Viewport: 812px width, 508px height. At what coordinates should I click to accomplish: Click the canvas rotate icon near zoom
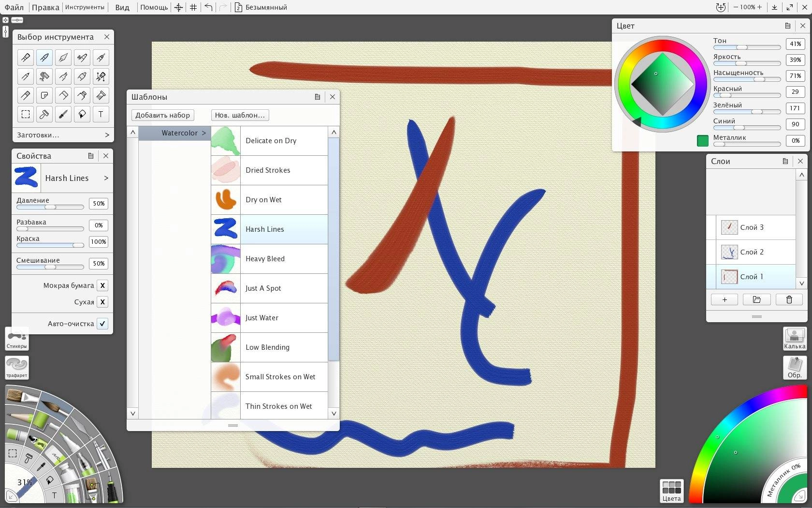[721, 7]
